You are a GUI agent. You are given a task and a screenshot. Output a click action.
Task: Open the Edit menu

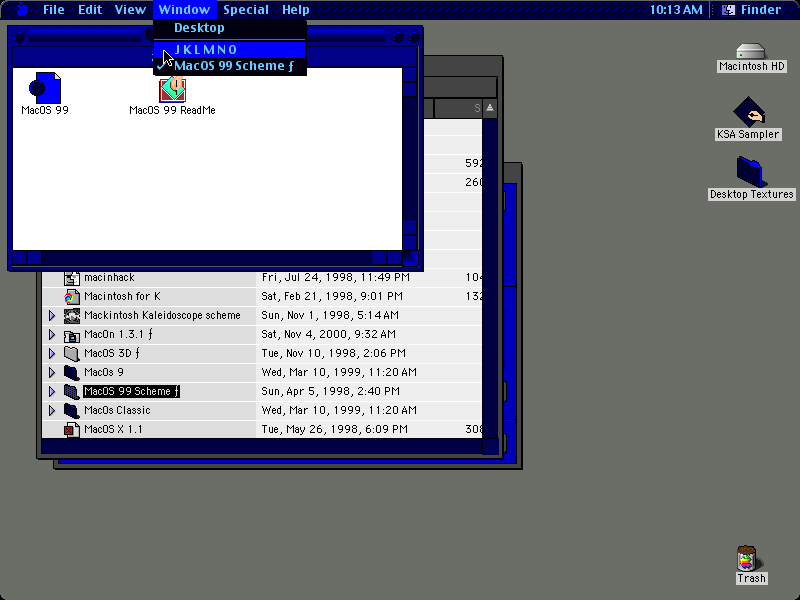(x=90, y=10)
